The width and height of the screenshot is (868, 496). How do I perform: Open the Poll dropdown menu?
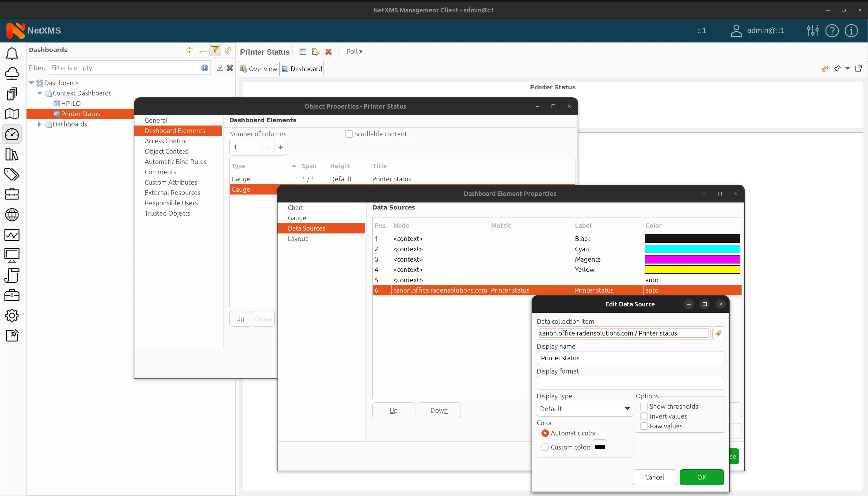coord(354,51)
